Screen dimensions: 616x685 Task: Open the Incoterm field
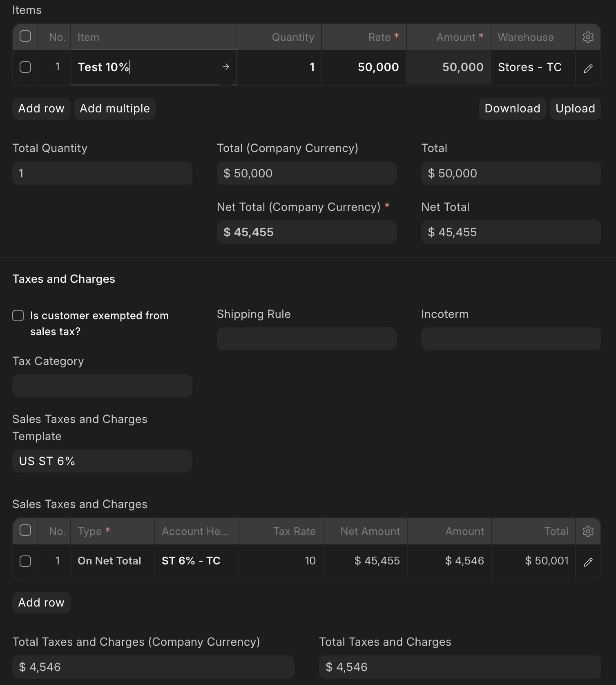(511, 339)
